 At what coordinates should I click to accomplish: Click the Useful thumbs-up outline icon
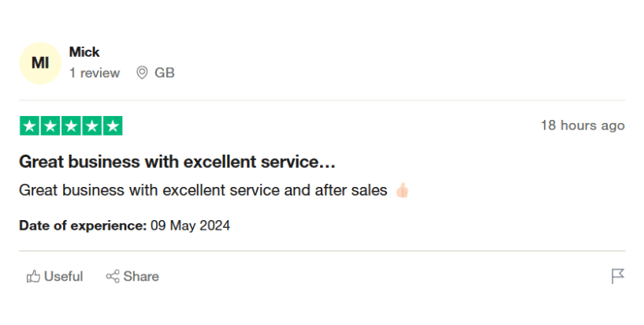point(33,276)
